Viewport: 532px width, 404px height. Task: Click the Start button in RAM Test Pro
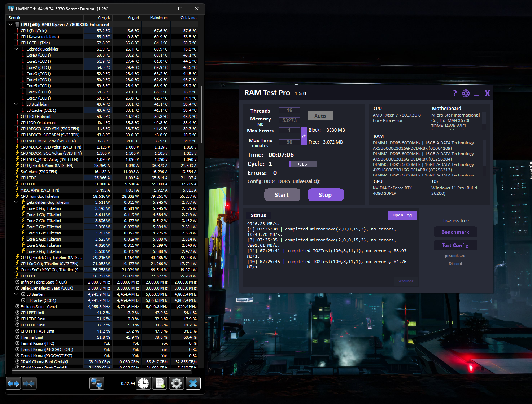tap(282, 195)
